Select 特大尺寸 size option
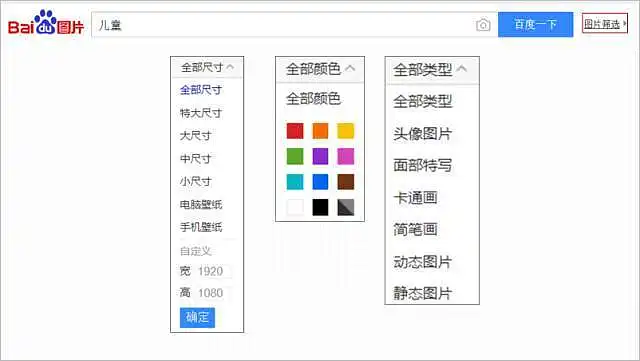640x361 pixels. point(201,113)
